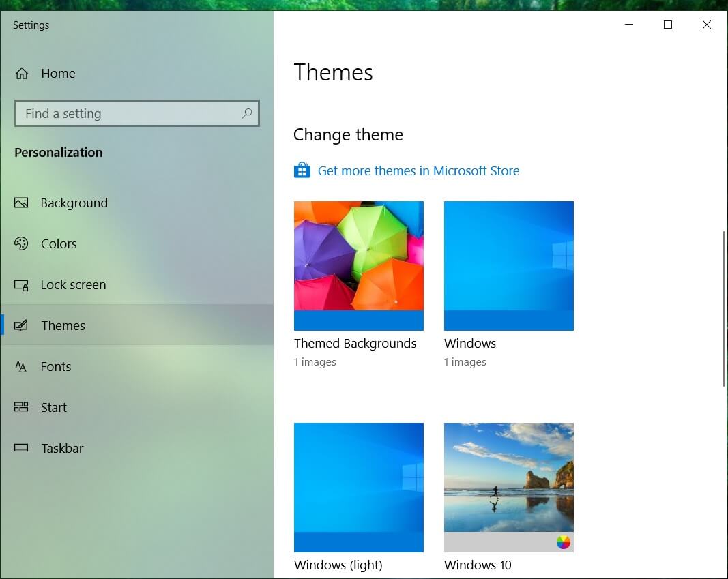Click the search magnifier icon

247,113
